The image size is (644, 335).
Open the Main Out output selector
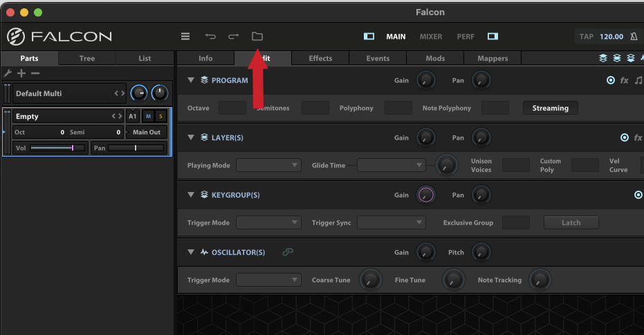tap(146, 132)
